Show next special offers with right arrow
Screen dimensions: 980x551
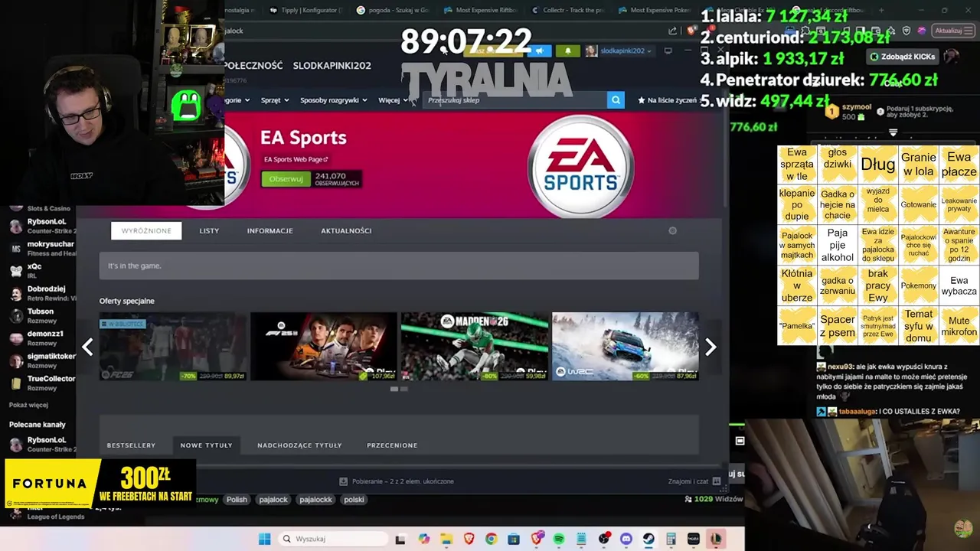tap(710, 347)
